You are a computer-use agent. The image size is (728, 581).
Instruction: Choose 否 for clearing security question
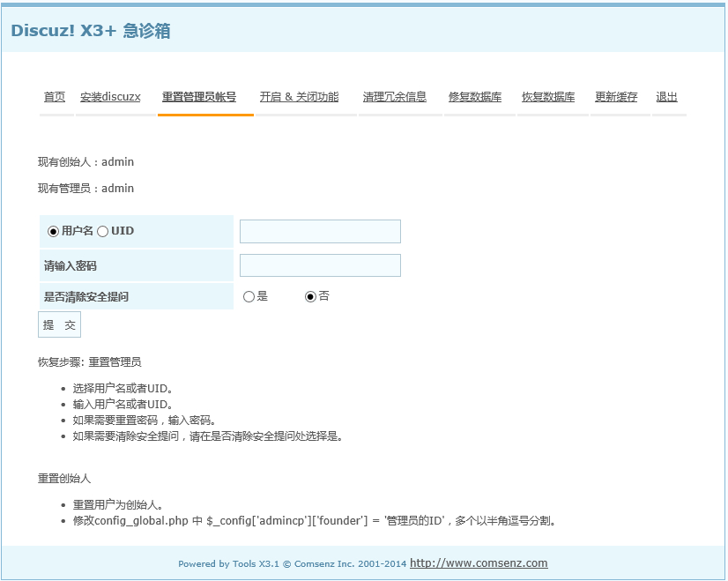click(310, 297)
